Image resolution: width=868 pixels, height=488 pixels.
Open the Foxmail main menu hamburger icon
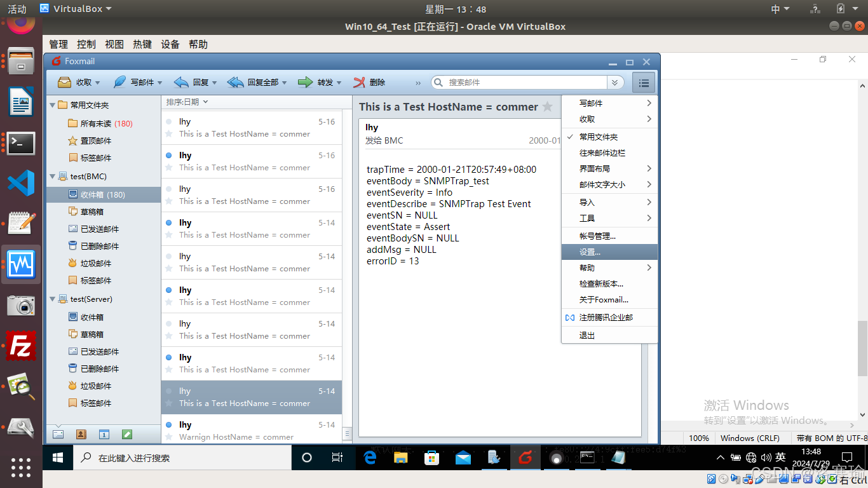(x=644, y=83)
